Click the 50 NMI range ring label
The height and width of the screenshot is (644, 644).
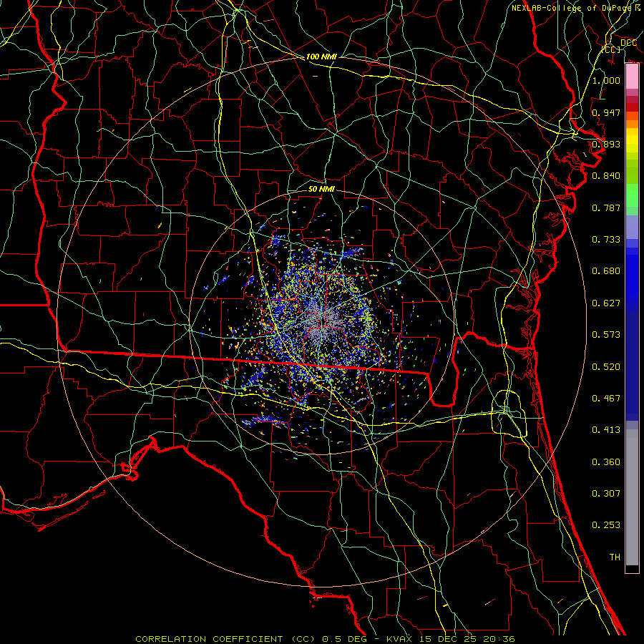pos(321,189)
